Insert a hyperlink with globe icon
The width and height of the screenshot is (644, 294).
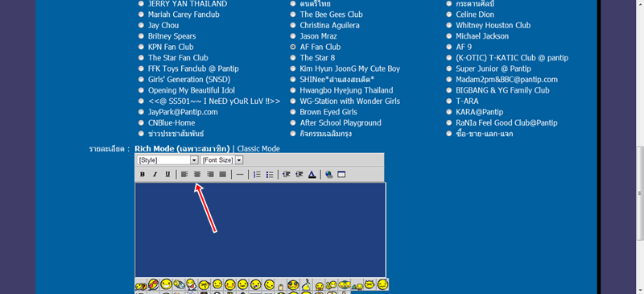(x=328, y=174)
